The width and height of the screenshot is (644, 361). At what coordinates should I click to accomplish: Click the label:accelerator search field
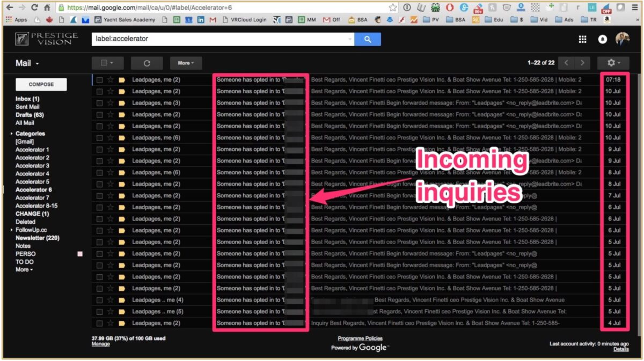pyautogui.click(x=220, y=39)
